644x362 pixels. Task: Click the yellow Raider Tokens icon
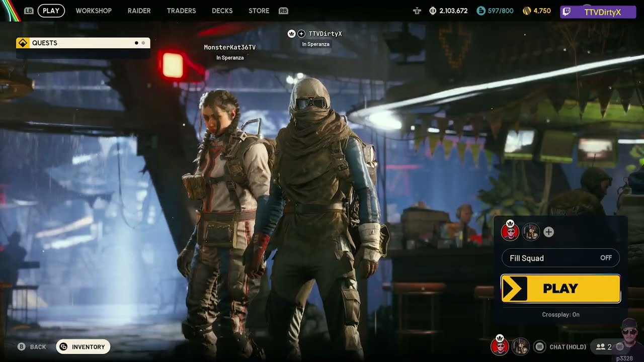(527, 11)
